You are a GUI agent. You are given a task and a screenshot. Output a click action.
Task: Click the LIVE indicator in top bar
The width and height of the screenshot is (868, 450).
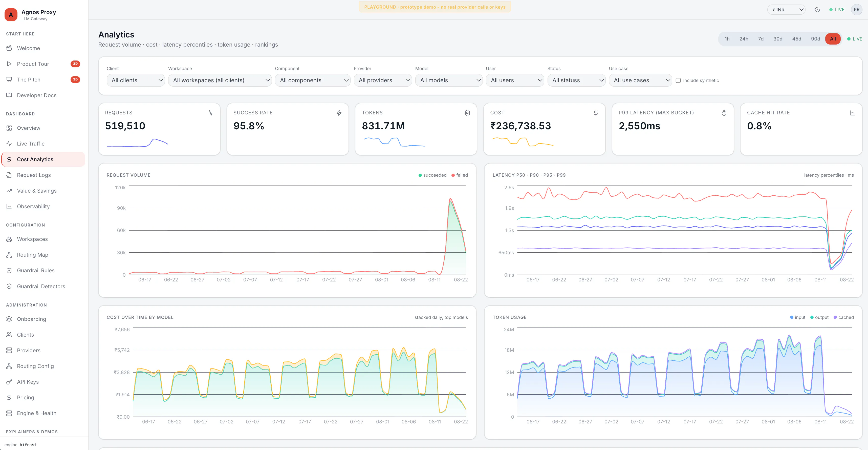click(837, 9)
